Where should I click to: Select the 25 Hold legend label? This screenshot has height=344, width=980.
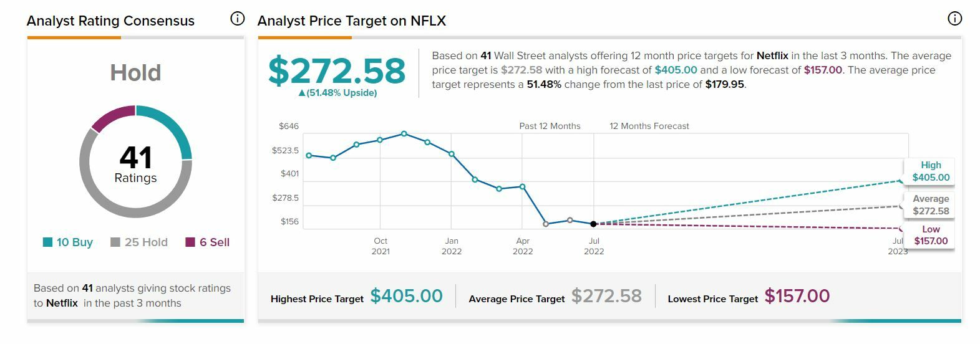coord(146,242)
